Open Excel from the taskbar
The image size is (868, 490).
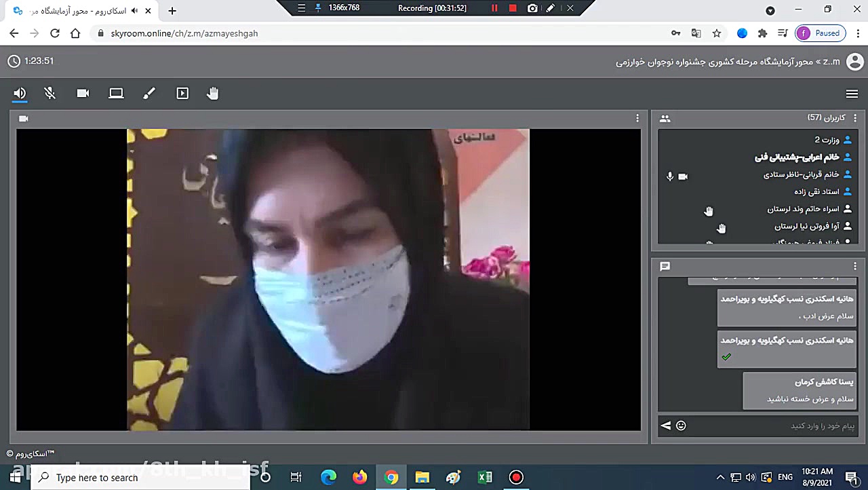click(485, 478)
